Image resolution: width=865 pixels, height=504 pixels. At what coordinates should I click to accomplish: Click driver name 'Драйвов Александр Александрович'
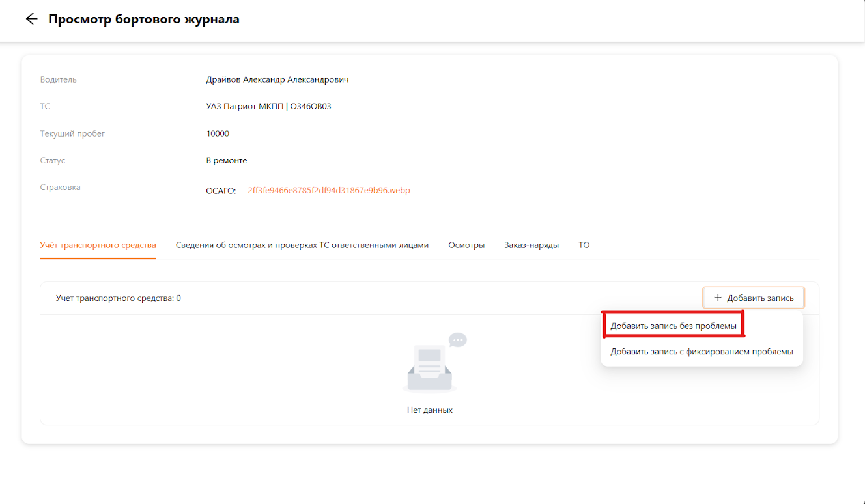pos(277,79)
